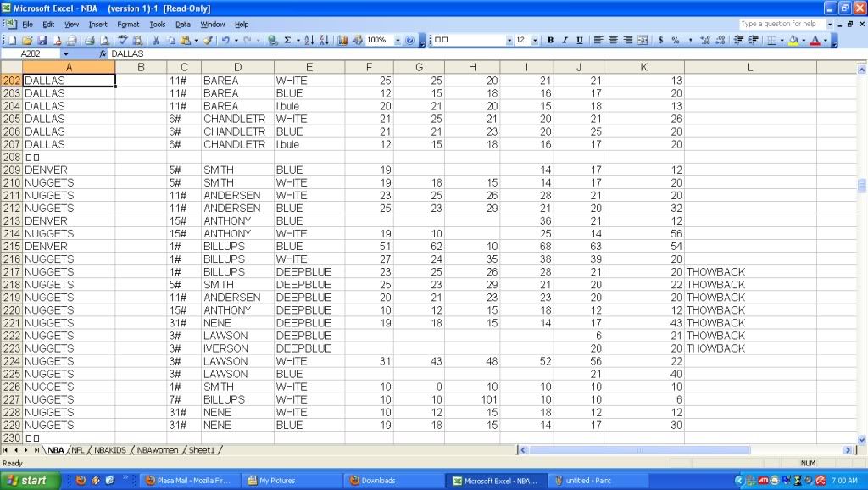Sort ascending with the A-Z icon
Screen dimensions: 868x490
[x=309, y=40]
